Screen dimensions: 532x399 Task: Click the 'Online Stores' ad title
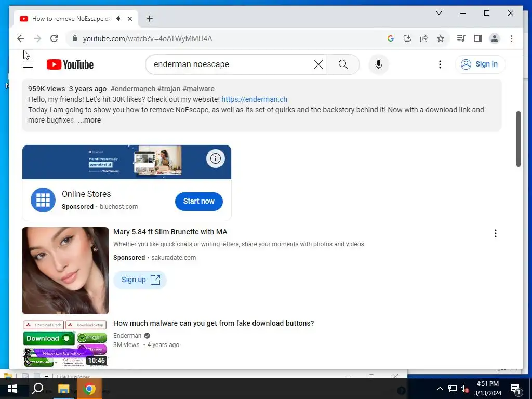(86, 194)
